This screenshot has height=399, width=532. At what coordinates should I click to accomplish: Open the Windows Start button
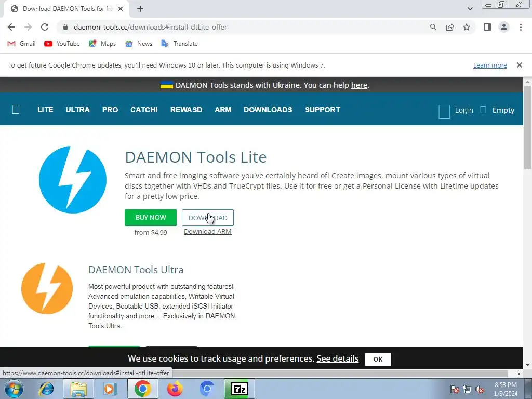(14, 389)
